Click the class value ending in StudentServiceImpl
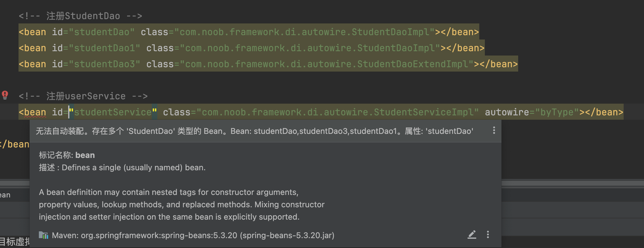The height and width of the screenshot is (248, 644). [x=338, y=112]
